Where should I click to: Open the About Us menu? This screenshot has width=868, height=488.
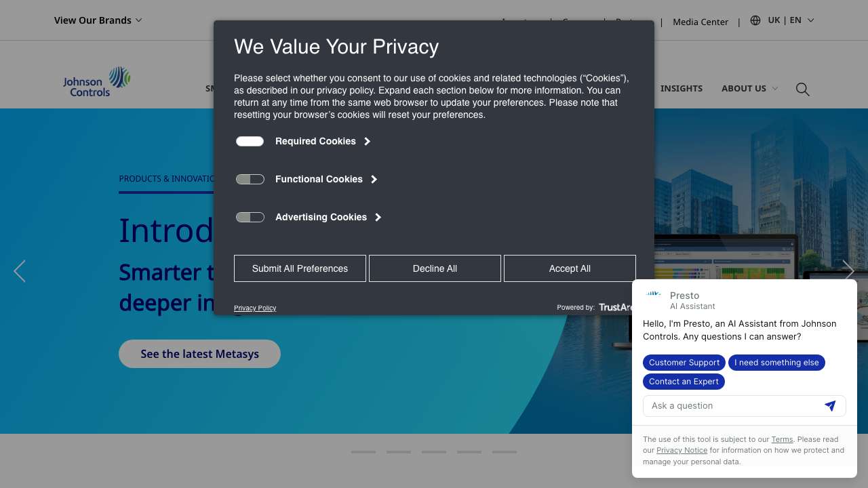pyautogui.click(x=749, y=88)
